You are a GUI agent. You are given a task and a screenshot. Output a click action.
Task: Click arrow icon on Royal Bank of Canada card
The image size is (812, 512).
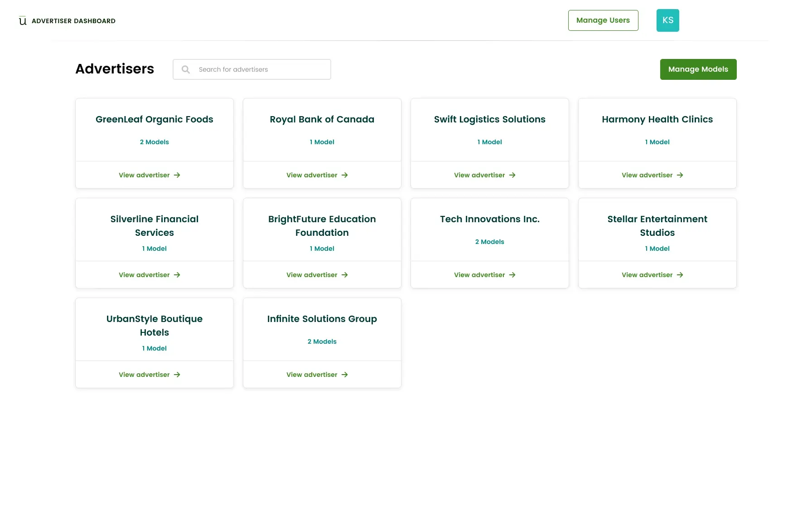345,175
